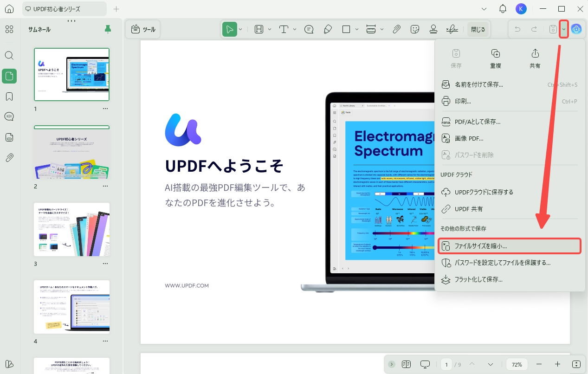This screenshot has height=374, width=588.
Task: Expand the tab list chevron in title bar
Action: click(x=485, y=9)
